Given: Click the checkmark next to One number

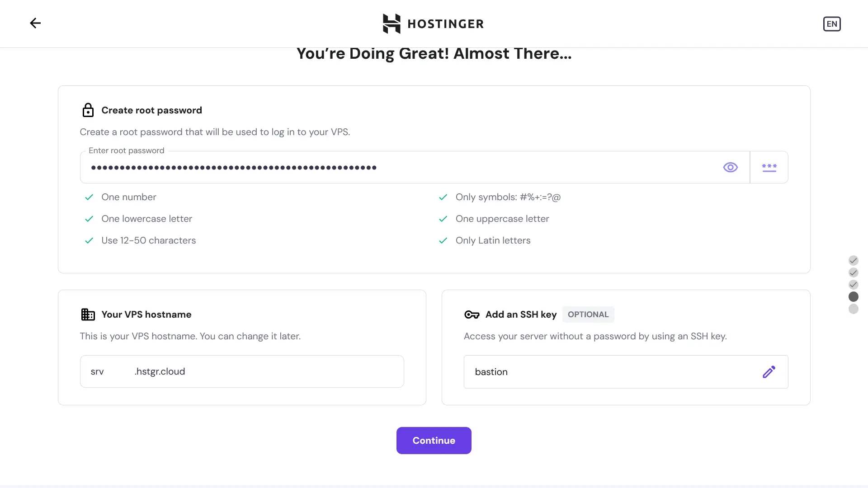Looking at the screenshot, I should tap(89, 197).
